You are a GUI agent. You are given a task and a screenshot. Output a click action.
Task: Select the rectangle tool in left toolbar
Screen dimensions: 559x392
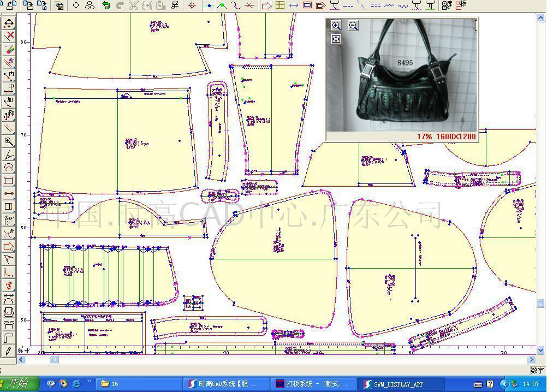(x=9, y=181)
